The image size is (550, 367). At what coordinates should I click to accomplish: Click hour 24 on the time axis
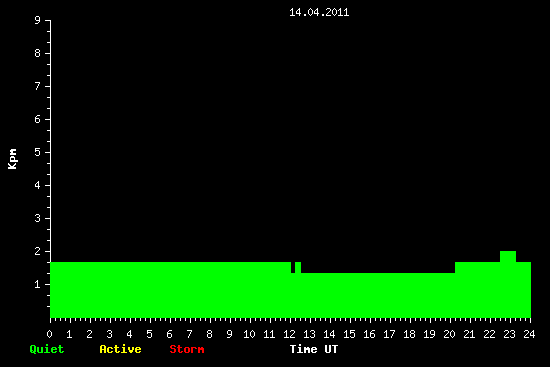click(529, 334)
